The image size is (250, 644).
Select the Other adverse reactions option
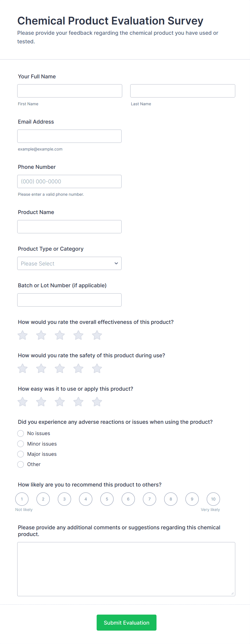[21, 464]
